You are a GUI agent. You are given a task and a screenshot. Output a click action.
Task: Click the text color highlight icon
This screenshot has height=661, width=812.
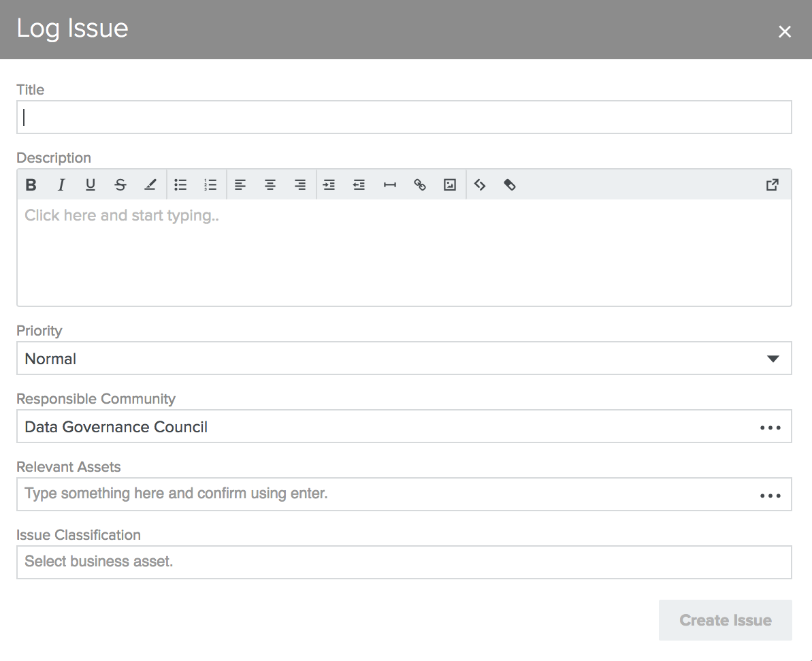coord(150,184)
